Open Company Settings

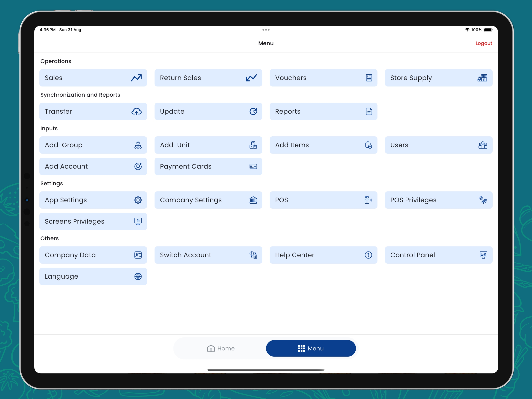[208, 200]
